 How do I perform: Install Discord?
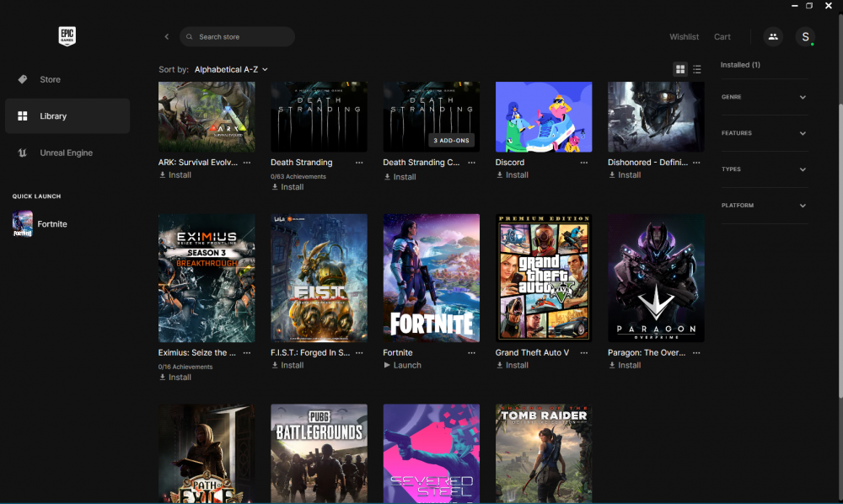point(513,174)
